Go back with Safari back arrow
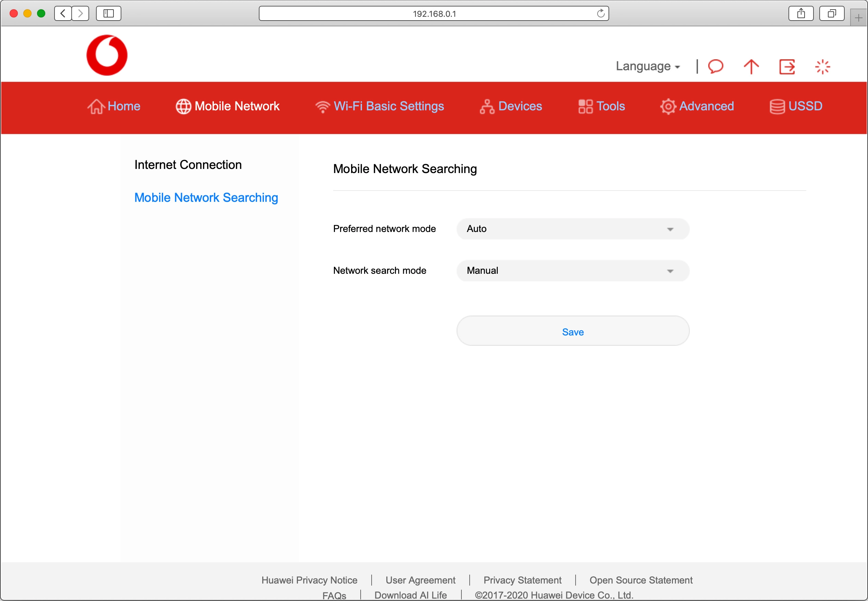 pos(63,14)
